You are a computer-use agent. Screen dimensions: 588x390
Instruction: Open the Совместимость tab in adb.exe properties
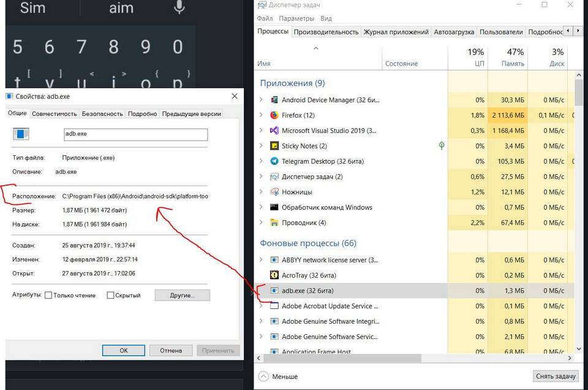[x=55, y=113]
